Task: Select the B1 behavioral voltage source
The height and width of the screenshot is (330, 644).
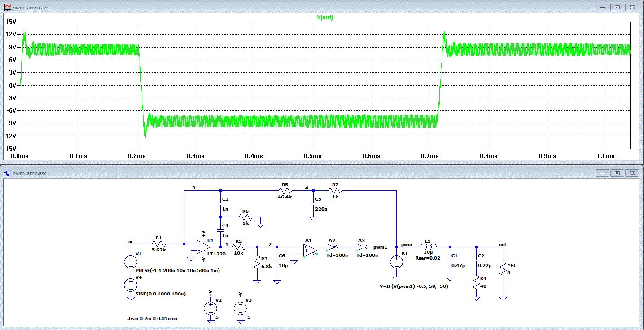Action: tap(397, 262)
